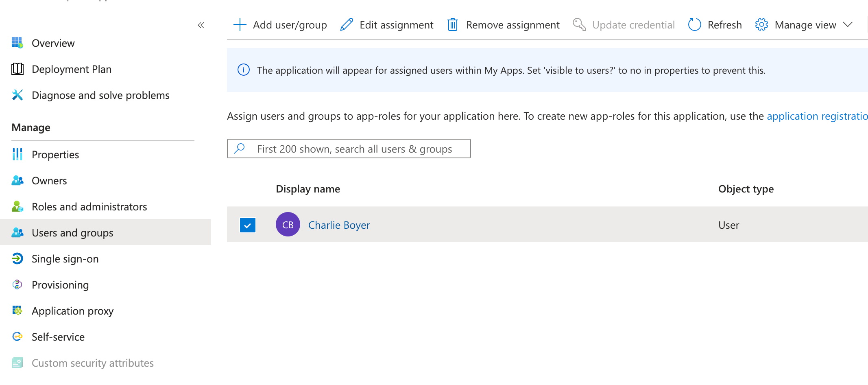Open the Deployment Plan page
Screen dimensions: 868x385
pyautogui.click(x=72, y=69)
